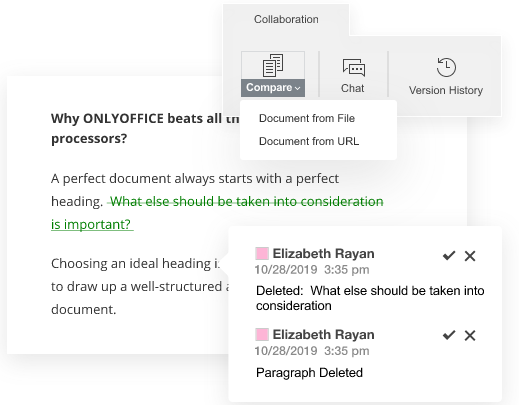Click the underlined 'is important?' inserted text
The image size is (519, 405).
[x=92, y=224]
